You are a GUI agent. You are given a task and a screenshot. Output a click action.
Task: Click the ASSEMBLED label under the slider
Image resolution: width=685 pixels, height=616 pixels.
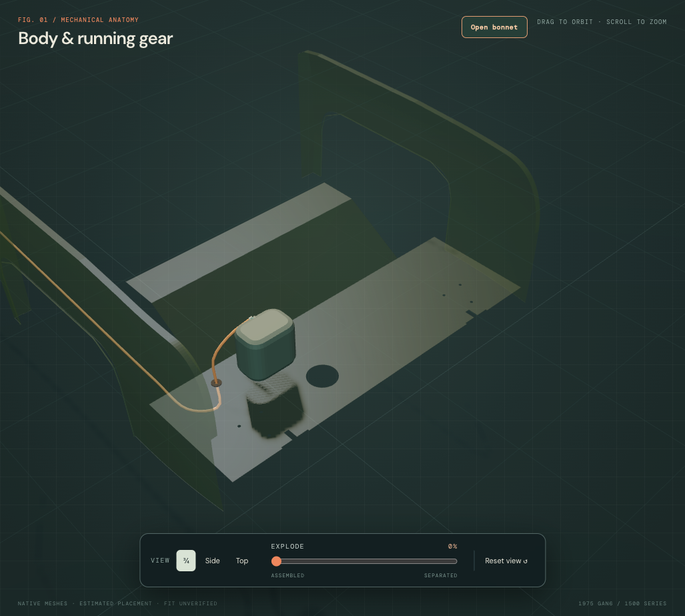[287, 575]
